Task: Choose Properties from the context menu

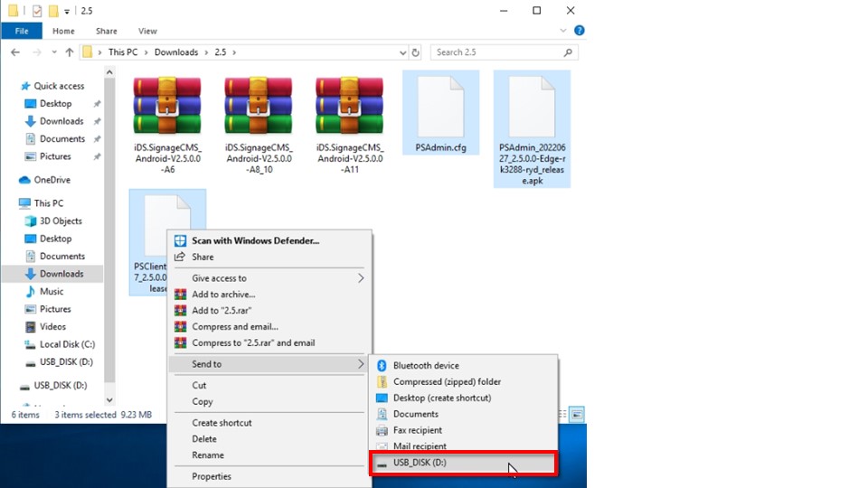Action: click(x=212, y=476)
